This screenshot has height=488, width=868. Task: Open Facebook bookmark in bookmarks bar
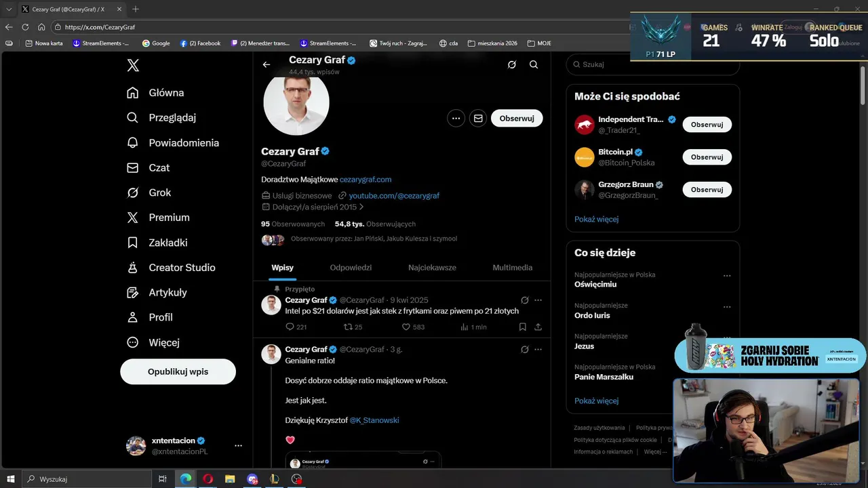(200, 43)
